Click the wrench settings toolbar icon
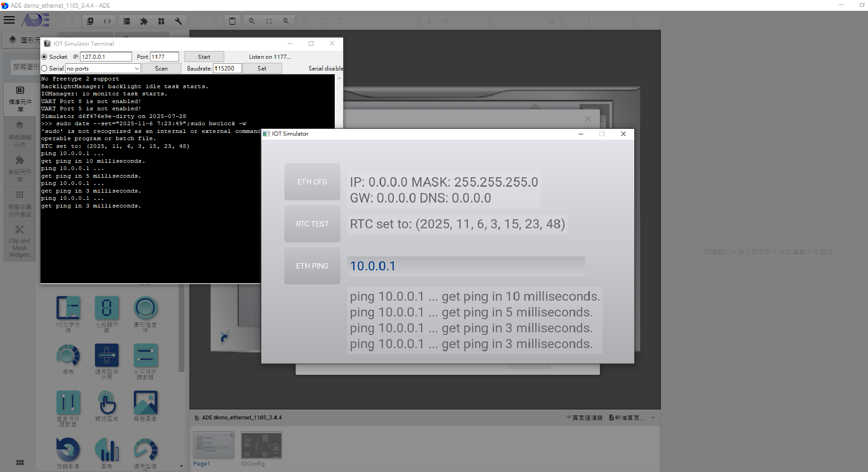This screenshot has width=868, height=472. coord(178,21)
